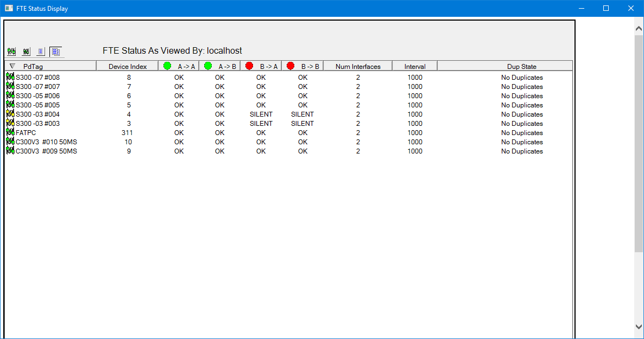Switch to small icons view in toolbar

pos(26,52)
